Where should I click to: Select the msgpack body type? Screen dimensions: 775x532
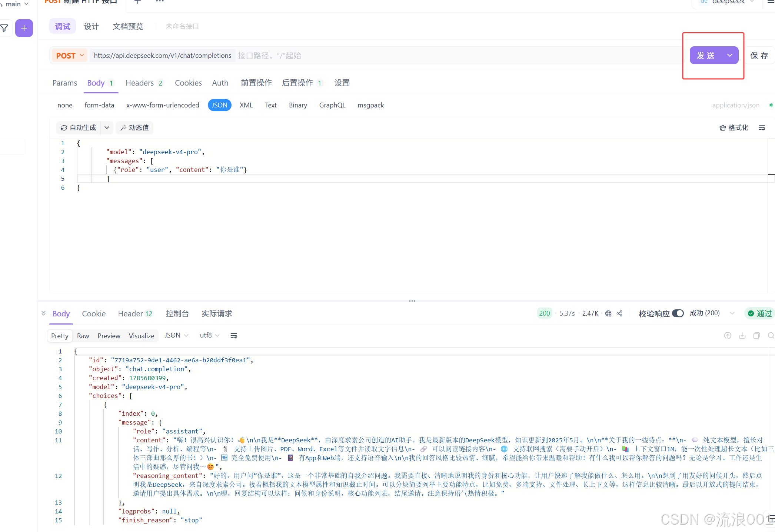tap(370, 105)
